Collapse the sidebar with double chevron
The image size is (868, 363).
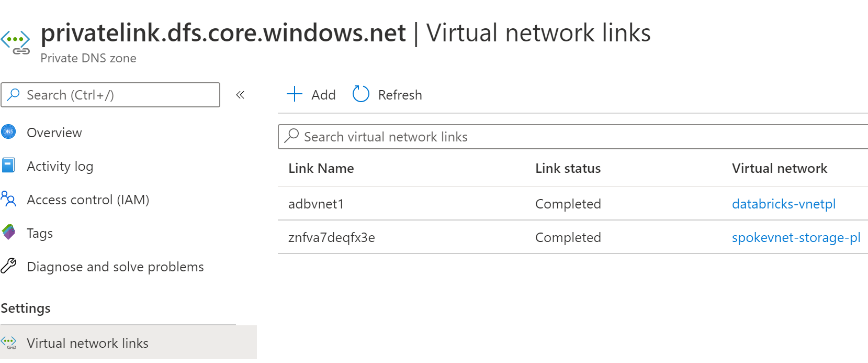240,95
